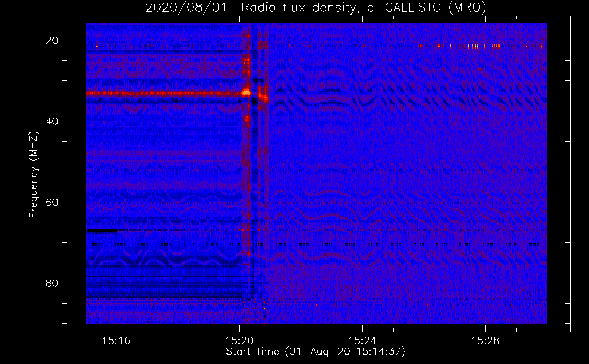Click the 'Start Time (01-Aug-20 15:14:37)' label
This screenshot has height=364, width=589.
coord(316,352)
